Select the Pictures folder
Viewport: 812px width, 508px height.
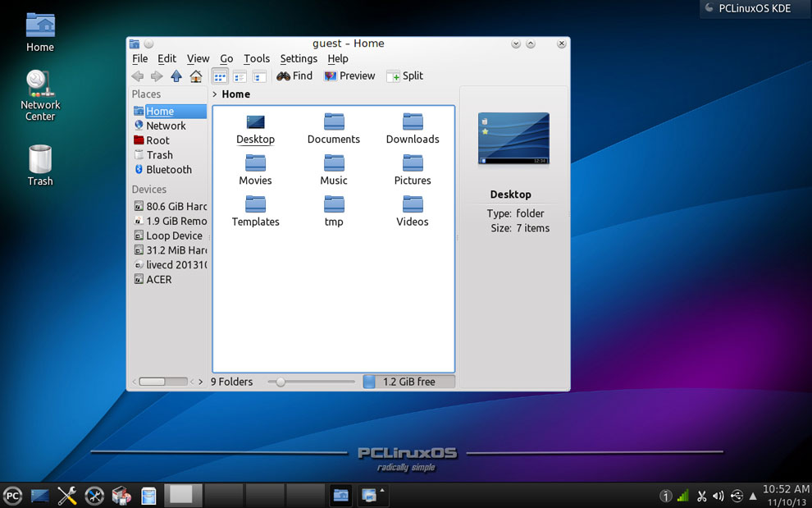pyautogui.click(x=413, y=170)
